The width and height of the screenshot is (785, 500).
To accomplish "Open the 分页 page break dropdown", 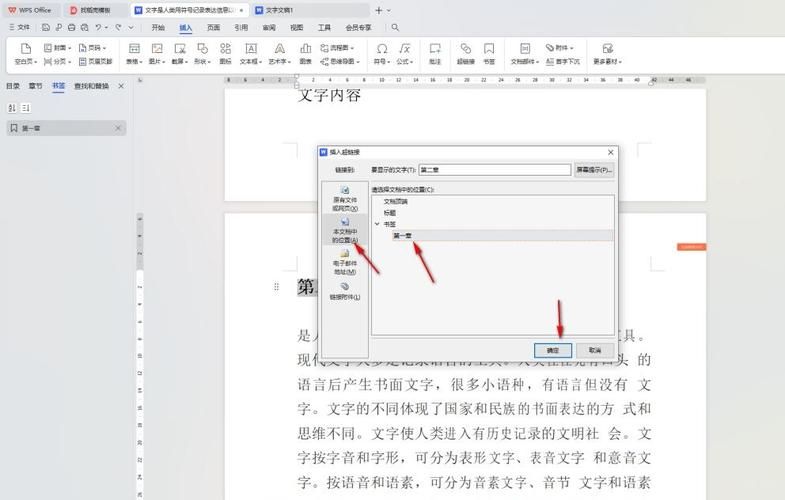I will pos(58,62).
